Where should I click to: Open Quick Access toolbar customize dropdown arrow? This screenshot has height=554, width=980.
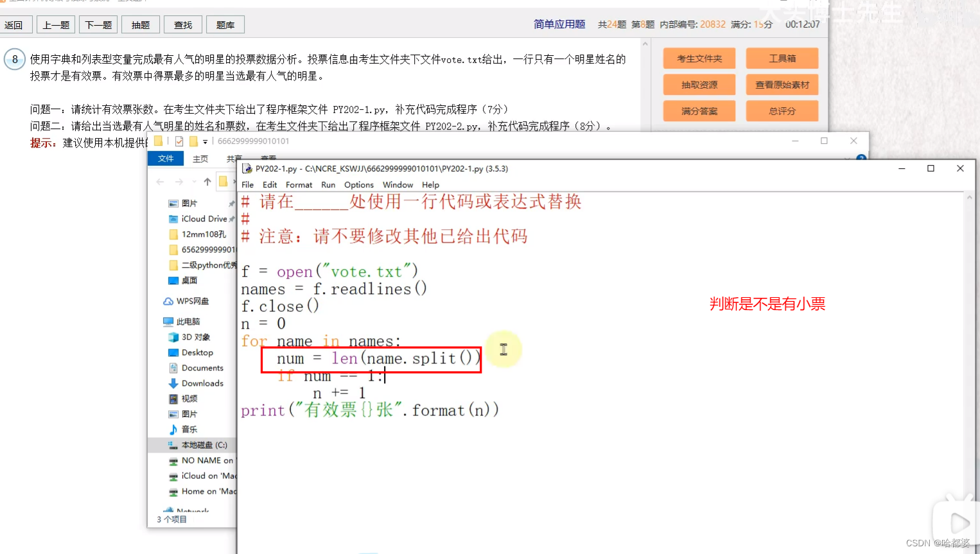[205, 141]
